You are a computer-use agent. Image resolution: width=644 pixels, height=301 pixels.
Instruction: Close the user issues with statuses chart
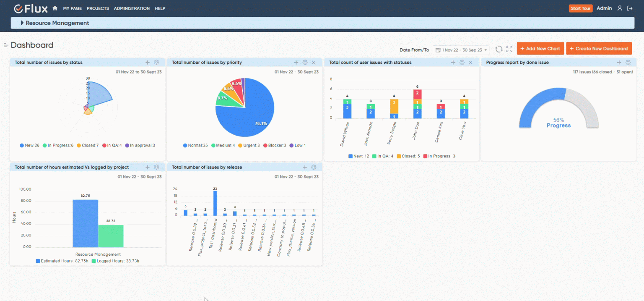[471, 62]
